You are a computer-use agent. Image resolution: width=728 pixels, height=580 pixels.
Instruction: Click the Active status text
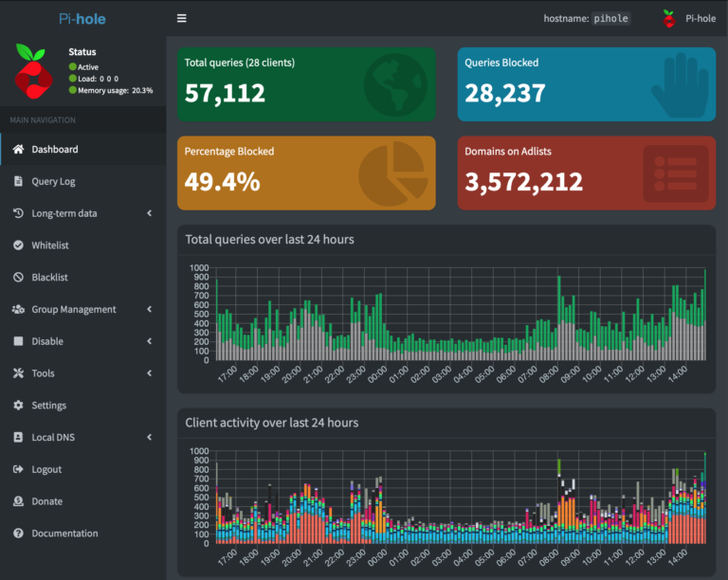(x=88, y=67)
